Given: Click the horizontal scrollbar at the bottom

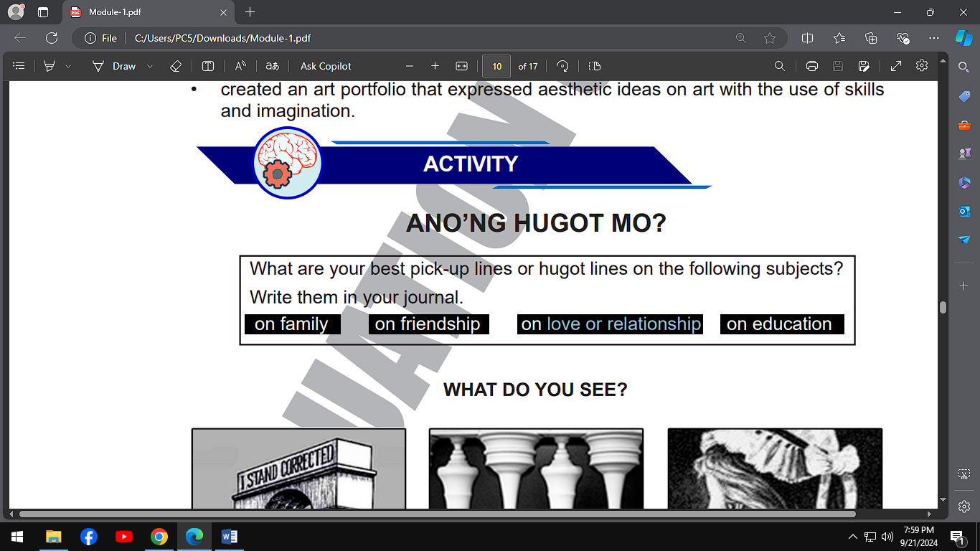Looking at the screenshot, I should pyautogui.click(x=437, y=514).
